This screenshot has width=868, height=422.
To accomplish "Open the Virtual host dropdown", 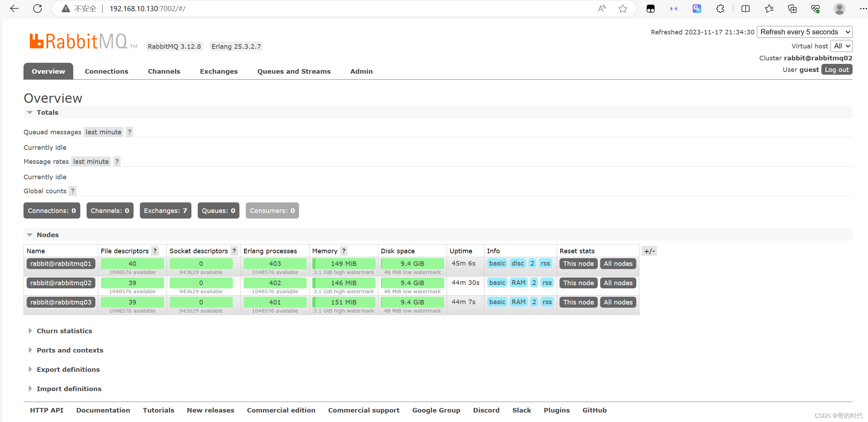I will 841,46.
